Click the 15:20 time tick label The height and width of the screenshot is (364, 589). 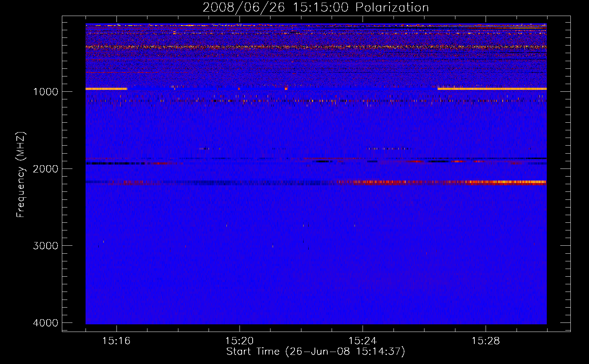(240, 341)
